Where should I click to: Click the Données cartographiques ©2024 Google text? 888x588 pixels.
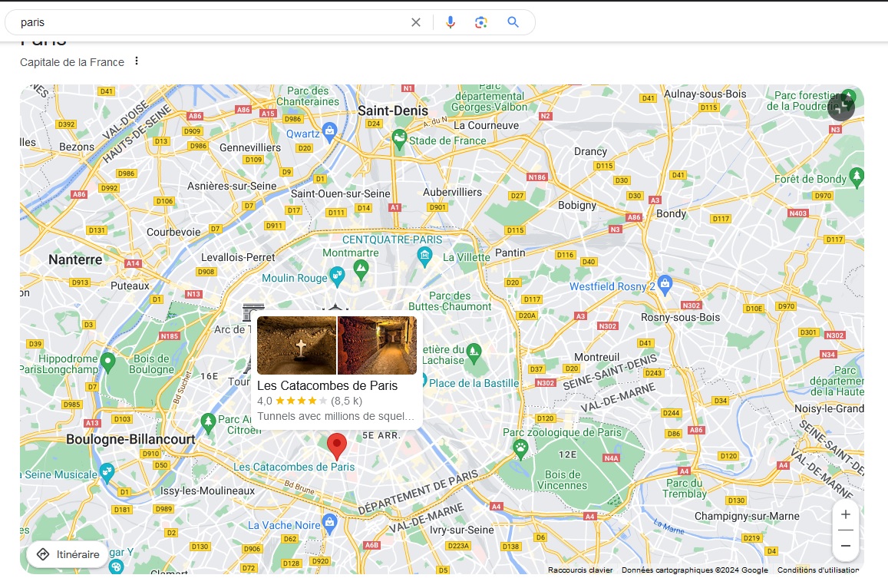click(x=695, y=570)
